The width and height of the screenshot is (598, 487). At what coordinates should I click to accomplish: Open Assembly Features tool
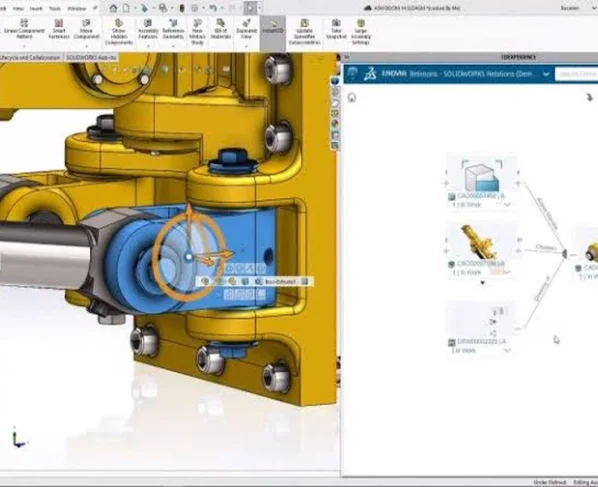(148, 29)
